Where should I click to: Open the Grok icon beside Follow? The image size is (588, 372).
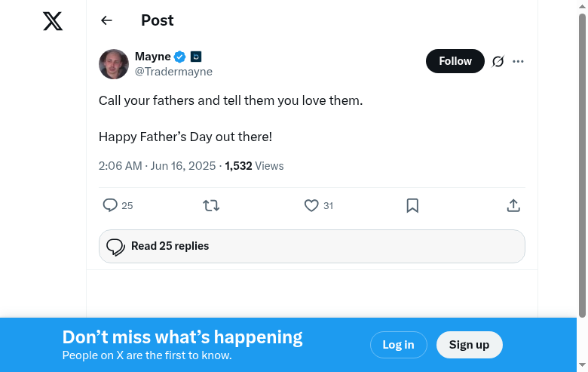(498, 61)
